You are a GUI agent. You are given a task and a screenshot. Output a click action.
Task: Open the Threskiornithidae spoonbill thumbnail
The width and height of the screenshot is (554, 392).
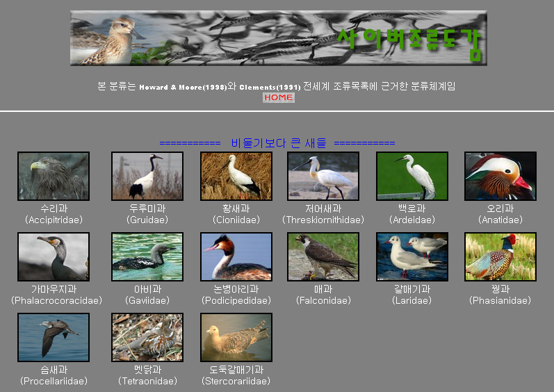323,177
